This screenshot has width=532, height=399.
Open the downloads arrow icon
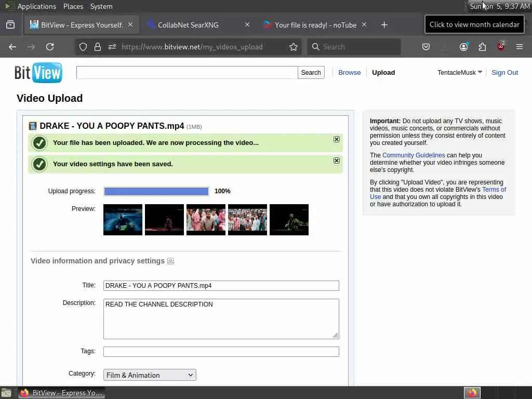(445, 47)
